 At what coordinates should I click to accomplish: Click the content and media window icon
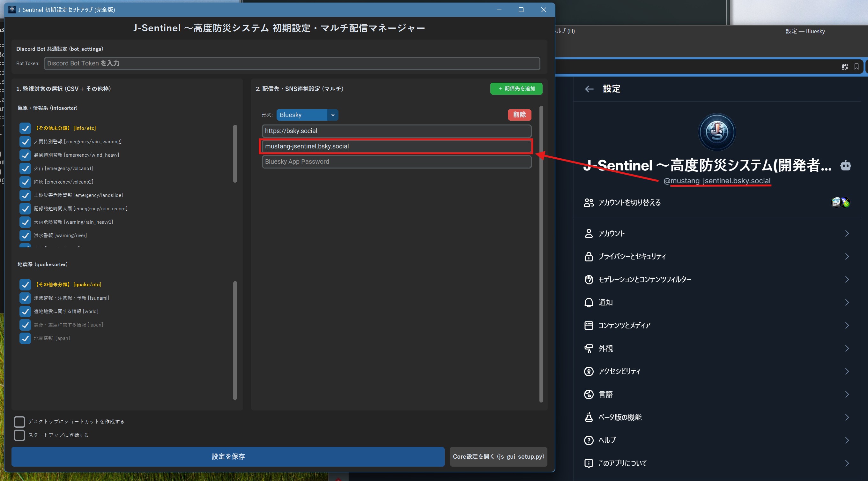pyautogui.click(x=589, y=325)
